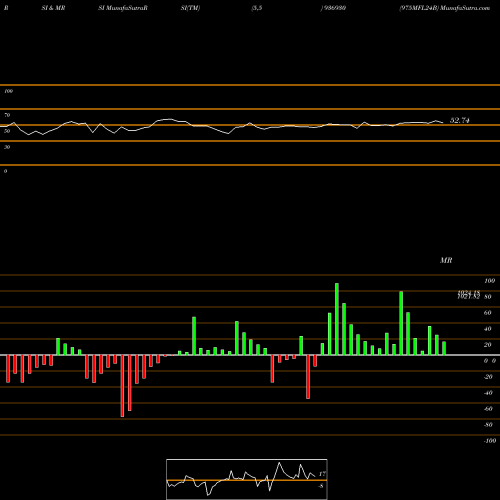Click the header text 'SI(TM)'
Viewport: 500px width, 500px height.
click(190, 8)
